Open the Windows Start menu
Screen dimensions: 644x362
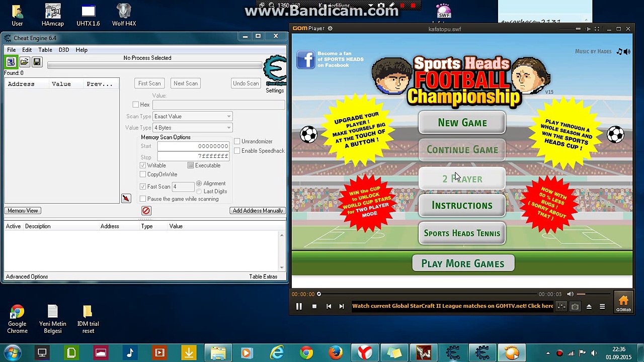[x=13, y=353]
